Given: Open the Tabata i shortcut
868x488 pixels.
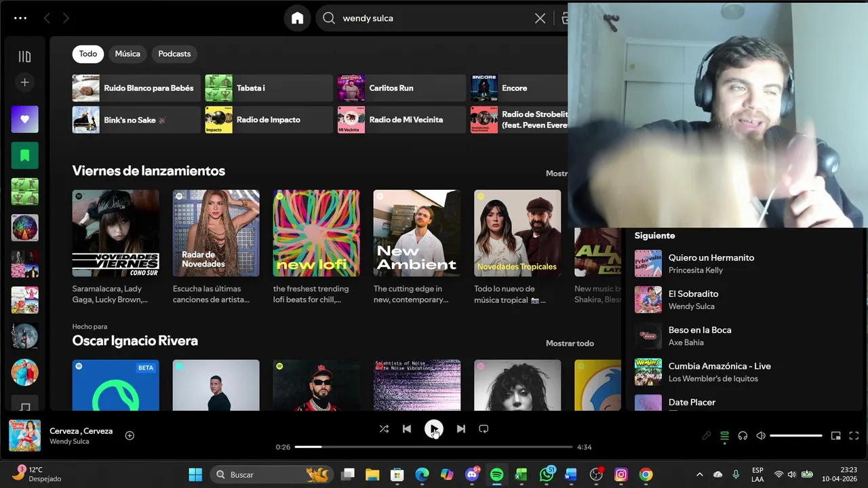Looking at the screenshot, I should [x=269, y=88].
